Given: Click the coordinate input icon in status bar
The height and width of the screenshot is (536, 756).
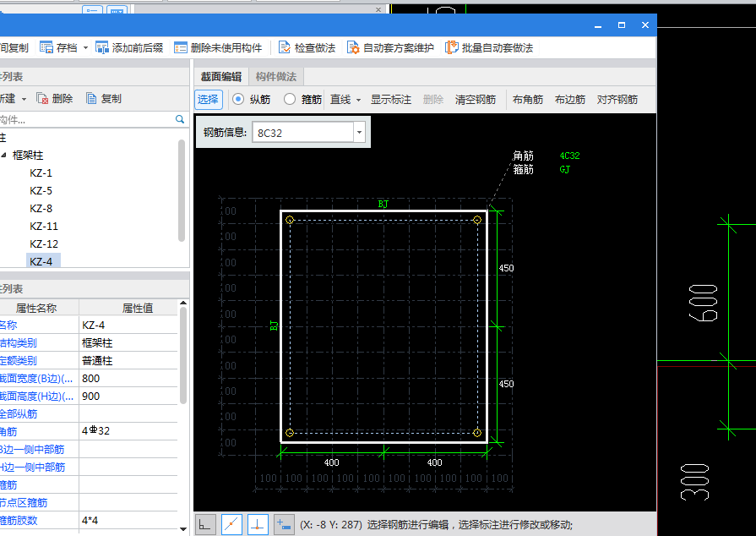Looking at the screenshot, I should [x=284, y=524].
